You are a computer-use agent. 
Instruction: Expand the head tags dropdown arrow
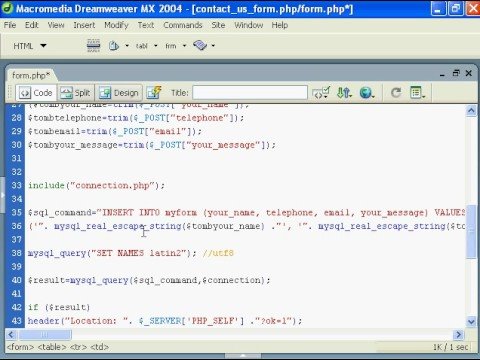click(127, 46)
